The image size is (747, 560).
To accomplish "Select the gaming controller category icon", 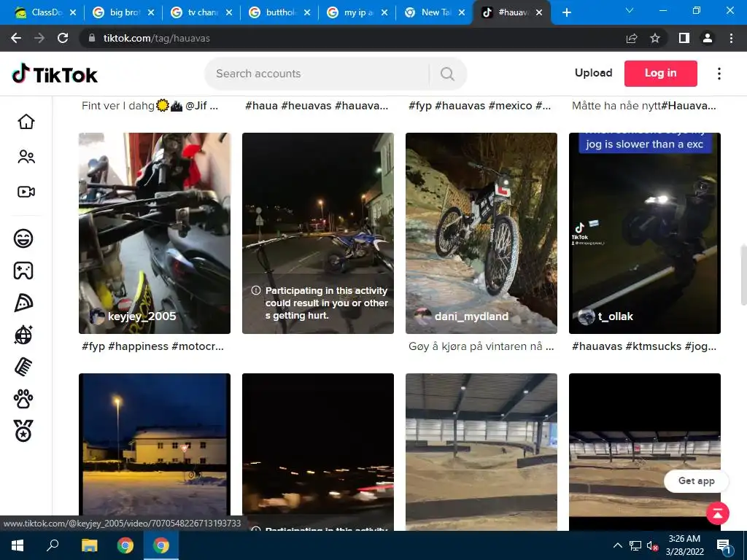I will tap(23, 271).
